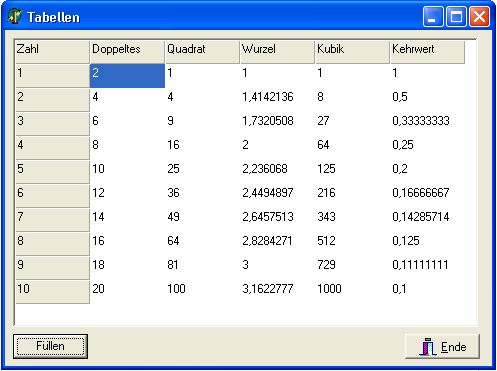Select the Doppeltes cell 20
The width and height of the screenshot is (497, 371).
pos(127,292)
